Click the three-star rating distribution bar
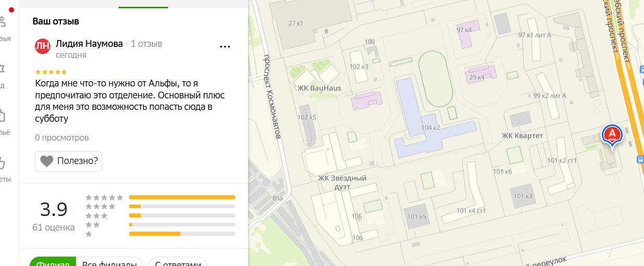The width and height of the screenshot is (644, 266). [x=182, y=216]
